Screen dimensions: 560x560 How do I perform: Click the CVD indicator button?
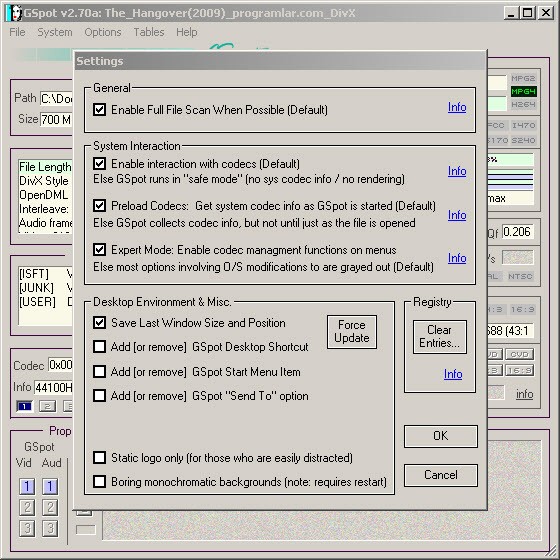tap(519, 354)
